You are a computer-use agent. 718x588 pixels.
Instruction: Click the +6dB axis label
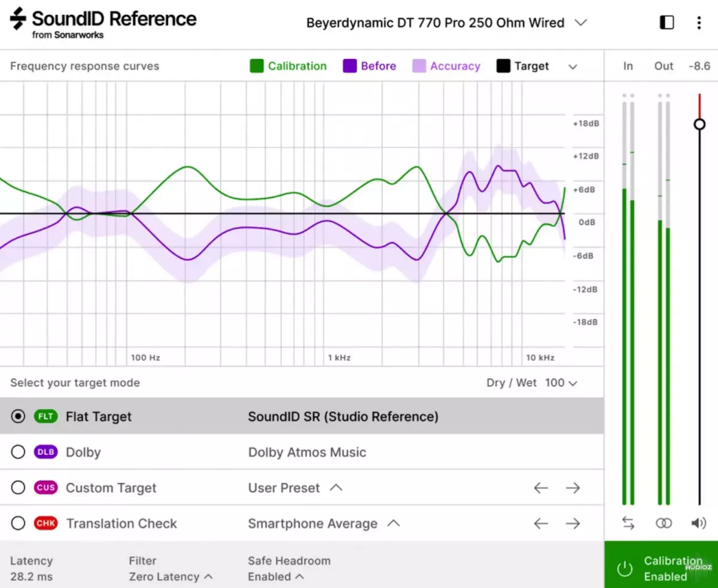pos(585,190)
